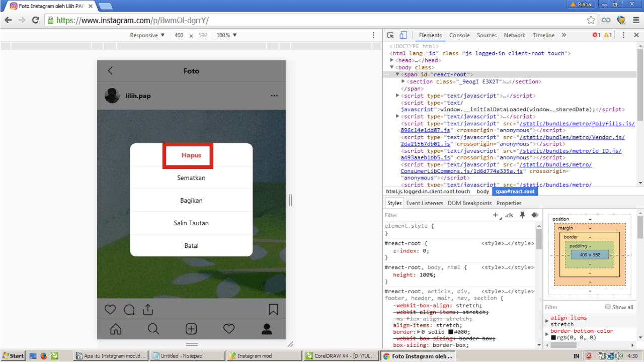The width and height of the screenshot is (644, 362).
Task: Expand the border-bottom-color computed property
Action: pyautogui.click(x=547, y=333)
